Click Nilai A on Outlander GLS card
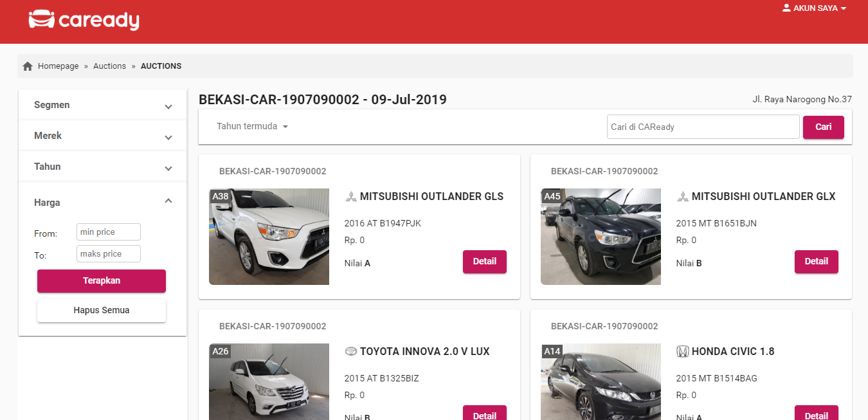Viewport: 868px width, 420px height. 357,263
